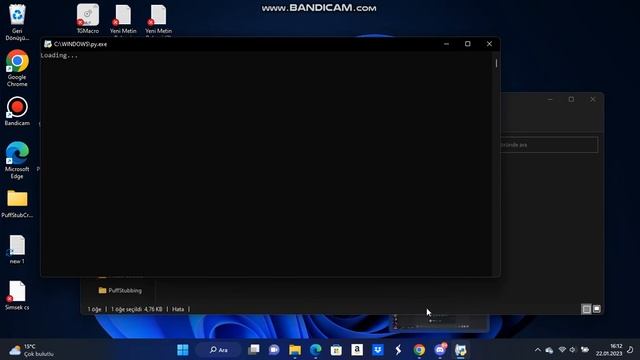Open Discord from the taskbar

tap(440, 350)
